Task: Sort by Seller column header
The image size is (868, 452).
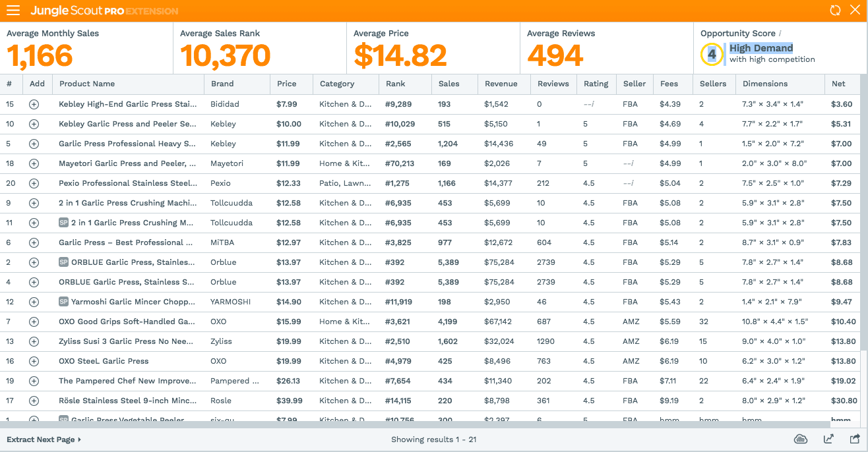Action: click(x=635, y=84)
